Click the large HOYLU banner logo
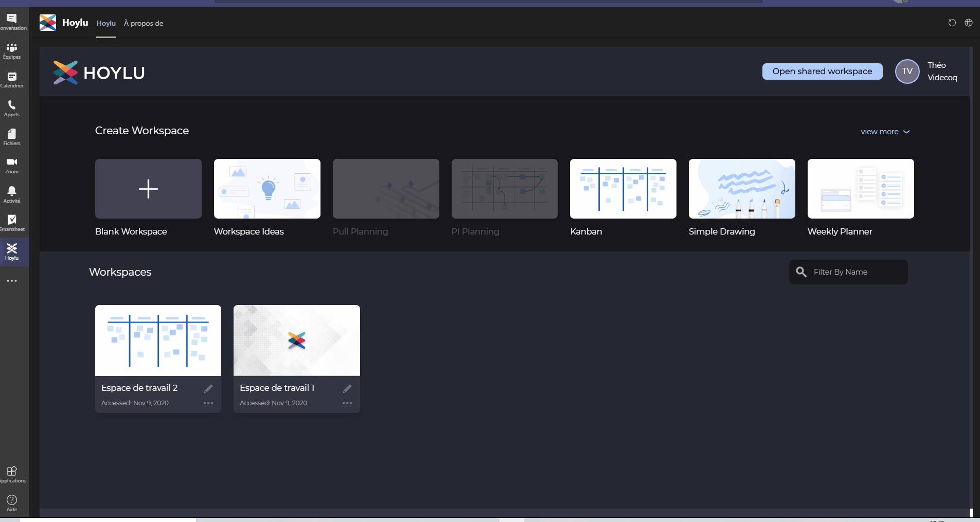Image resolution: width=980 pixels, height=522 pixels. tap(99, 73)
